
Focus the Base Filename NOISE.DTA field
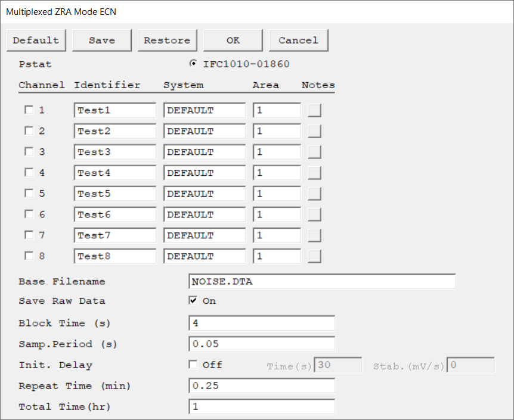321,282
